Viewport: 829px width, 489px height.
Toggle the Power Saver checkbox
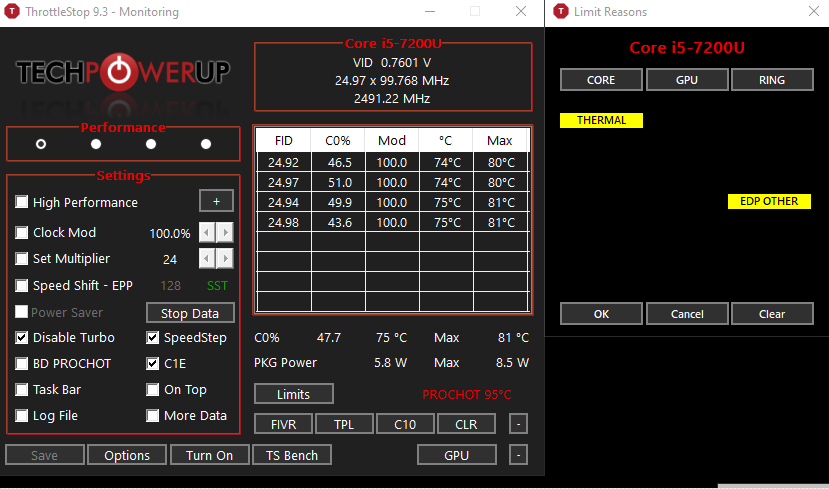click(22, 312)
